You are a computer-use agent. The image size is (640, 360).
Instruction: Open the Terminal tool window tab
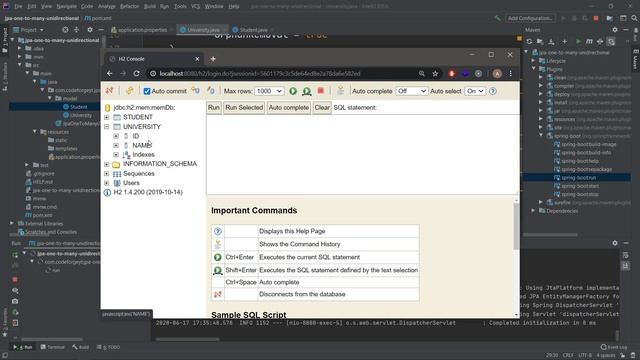pyautogui.click(x=52, y=347)
